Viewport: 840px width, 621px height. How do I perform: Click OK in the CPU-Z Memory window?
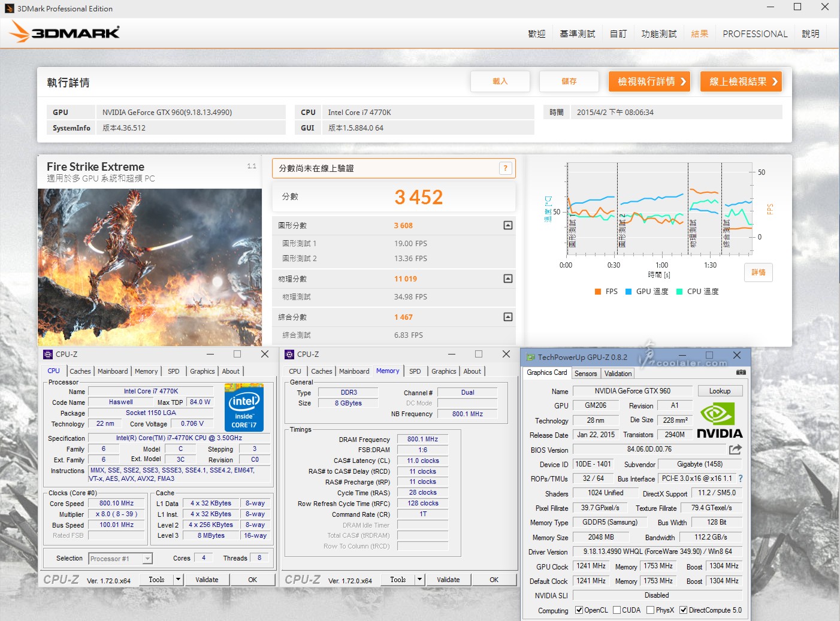point(494,580)
